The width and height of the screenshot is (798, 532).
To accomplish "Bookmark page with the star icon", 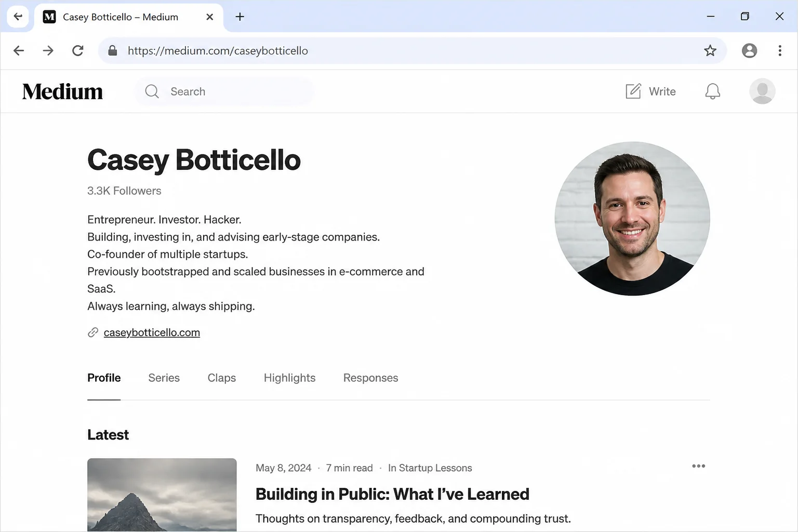I will [710, 50].
